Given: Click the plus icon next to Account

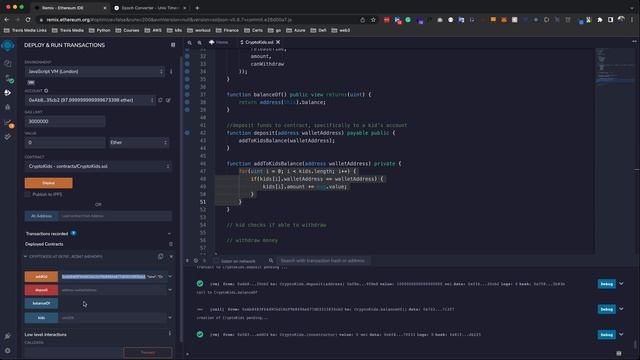Looking at the screenshot, I should 46,91.
